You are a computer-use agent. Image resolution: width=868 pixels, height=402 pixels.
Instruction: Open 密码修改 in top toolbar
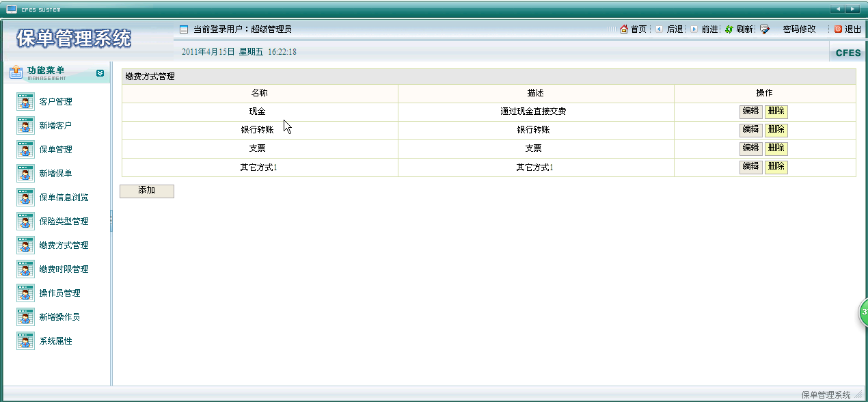click(x=798, y=29)
